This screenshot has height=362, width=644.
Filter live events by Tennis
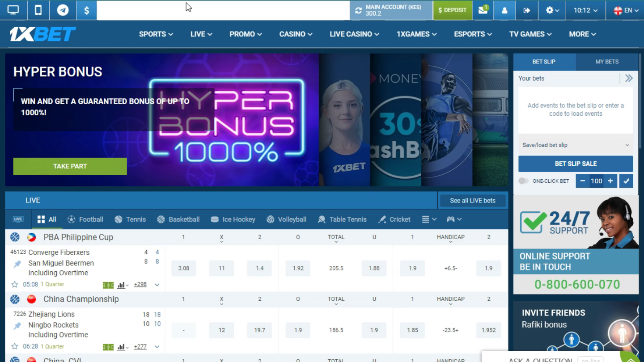130,219
